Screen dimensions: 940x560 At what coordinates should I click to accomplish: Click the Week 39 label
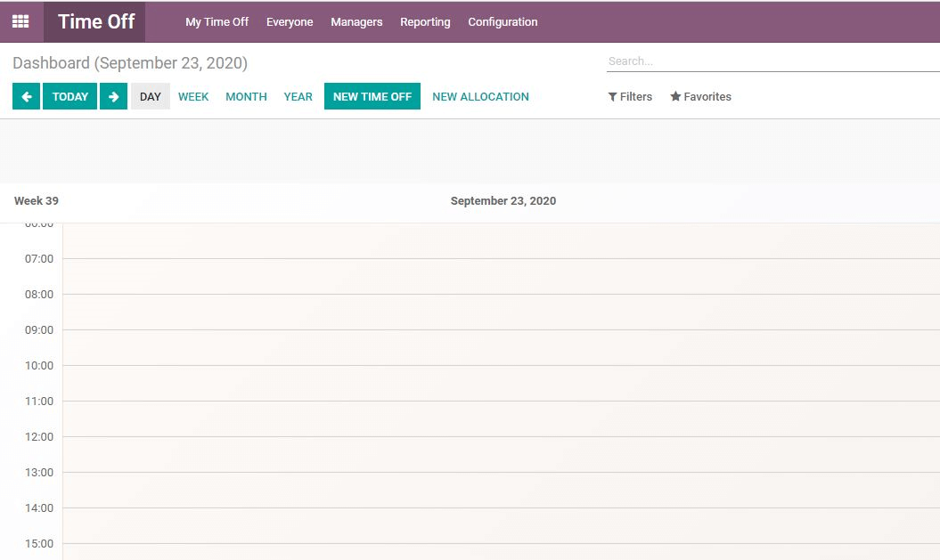(x=37, y=200)
